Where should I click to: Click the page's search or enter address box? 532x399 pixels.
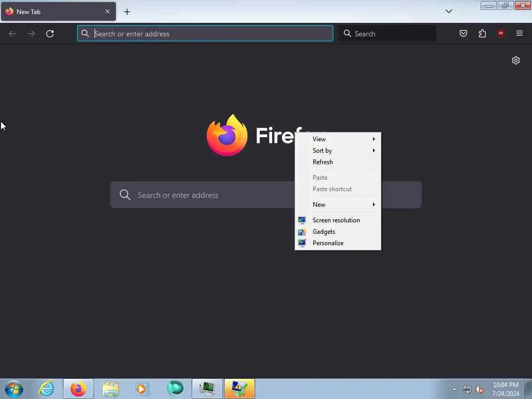(266, 195)
